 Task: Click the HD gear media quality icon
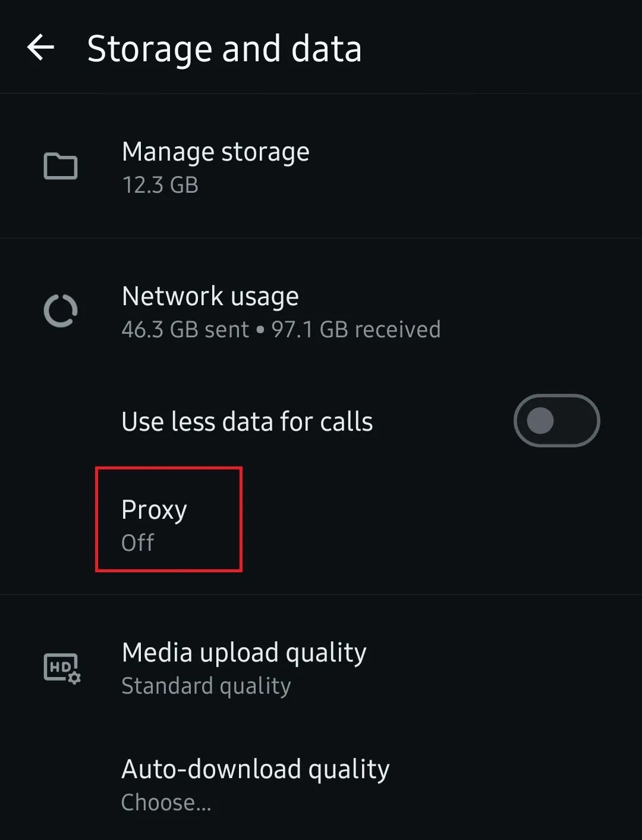coord(62,668)
